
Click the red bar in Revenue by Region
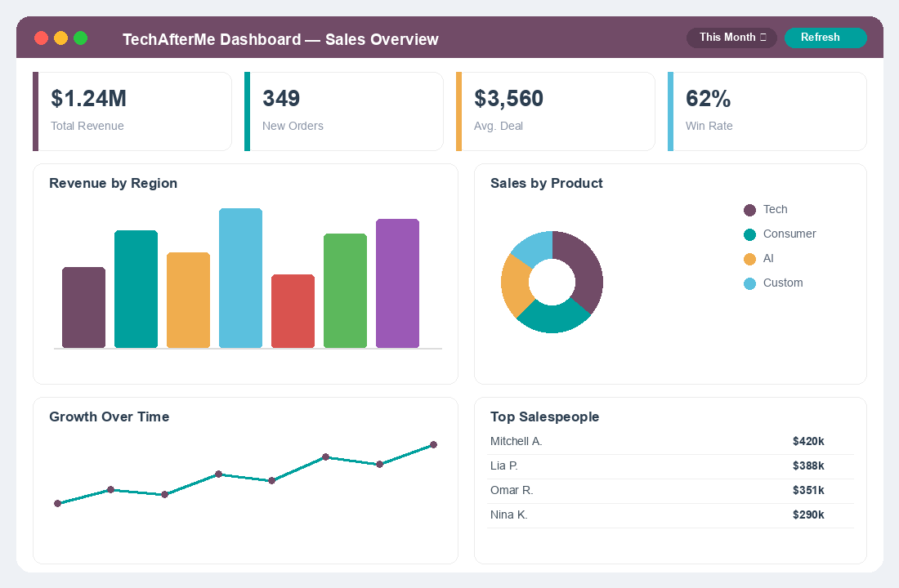pos(293,311)
